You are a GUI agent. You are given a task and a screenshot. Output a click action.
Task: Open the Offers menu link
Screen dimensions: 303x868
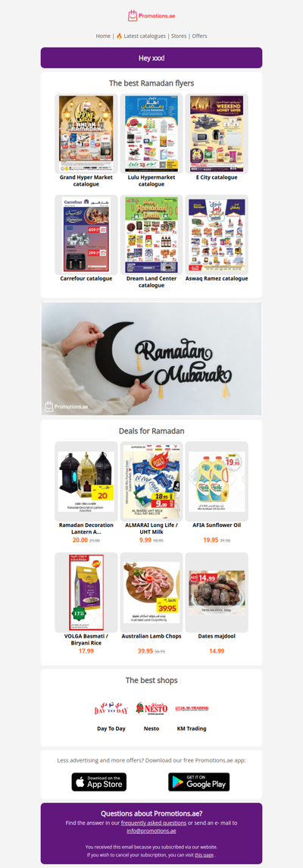[200, 36]
